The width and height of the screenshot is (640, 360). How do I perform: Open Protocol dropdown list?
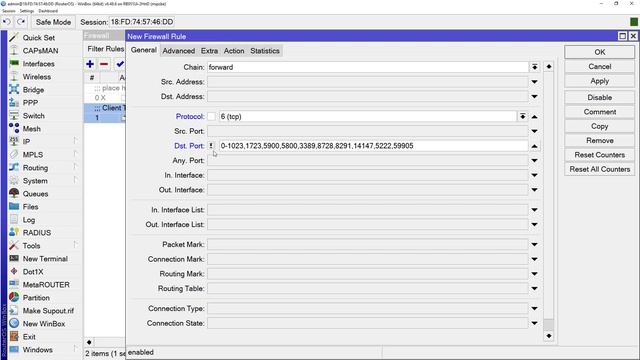click(522, 116)
